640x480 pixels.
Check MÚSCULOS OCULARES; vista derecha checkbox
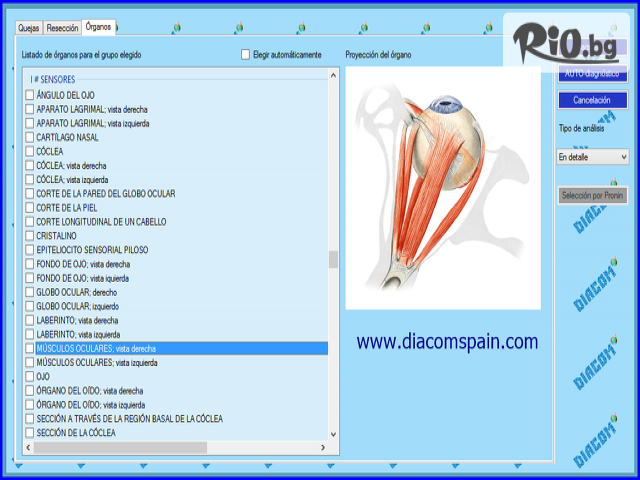click(29, 349)
